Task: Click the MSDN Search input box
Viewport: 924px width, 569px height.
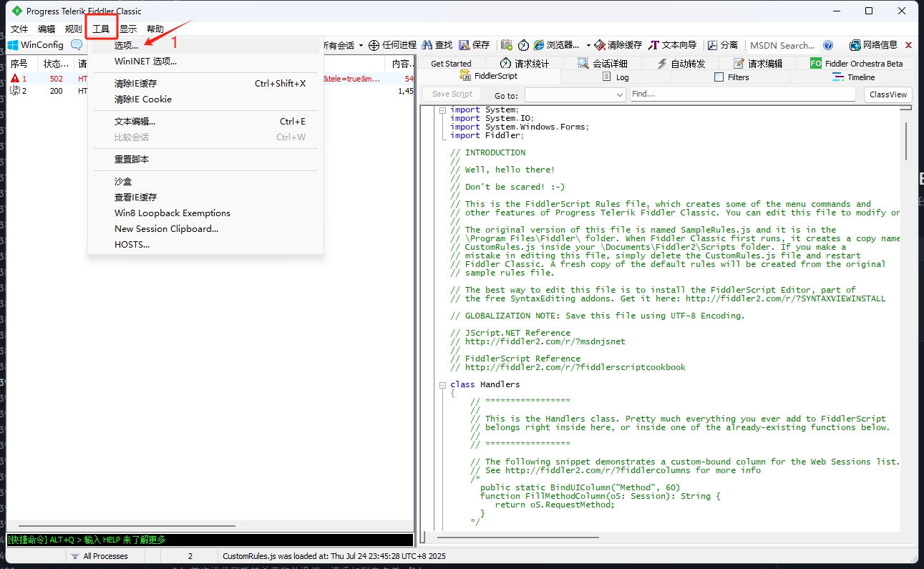Action: (x=782, y=45)
